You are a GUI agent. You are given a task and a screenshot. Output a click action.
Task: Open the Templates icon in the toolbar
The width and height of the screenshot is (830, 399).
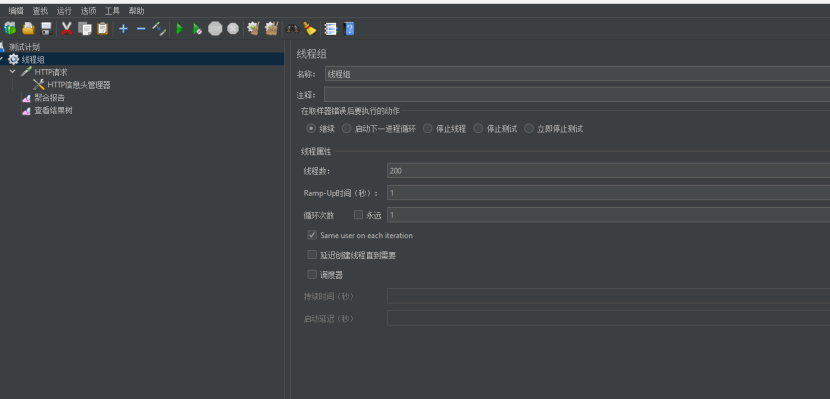coord(10,29)
